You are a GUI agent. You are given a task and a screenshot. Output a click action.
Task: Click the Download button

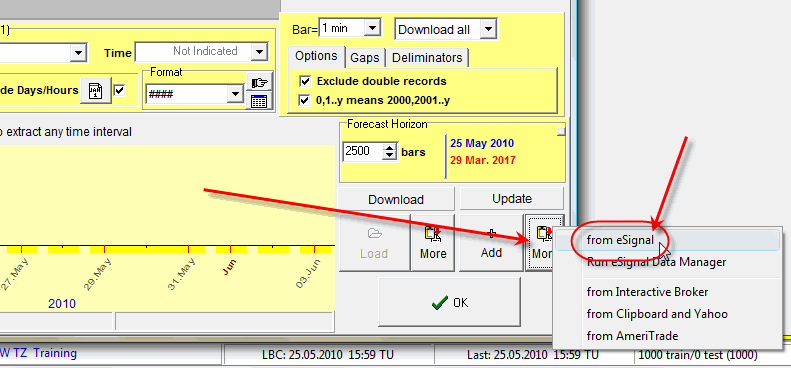pos(396,199)
